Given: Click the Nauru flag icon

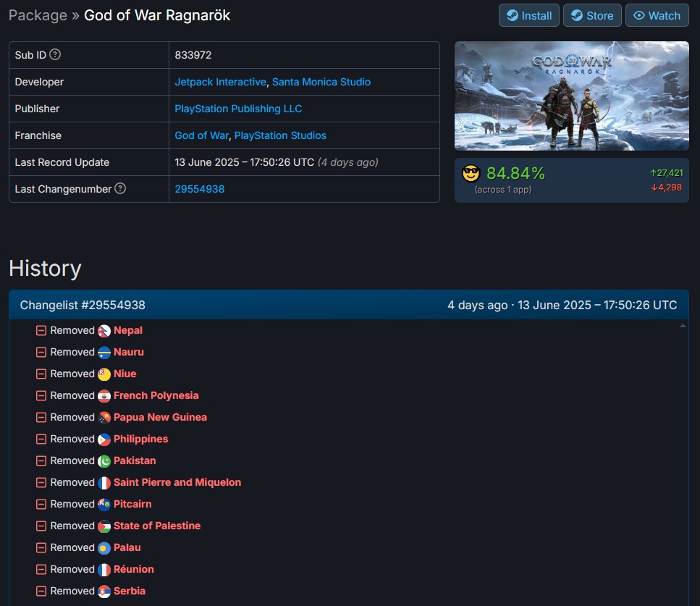Looking at the screenshot, I should (x=104, y=353).
